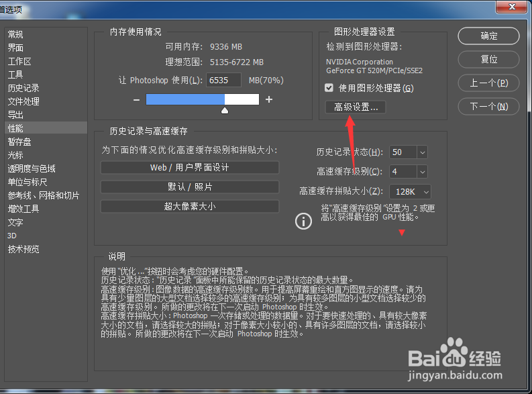Open the 技术预览 category
532x394 pixels.
coord(23,249)
